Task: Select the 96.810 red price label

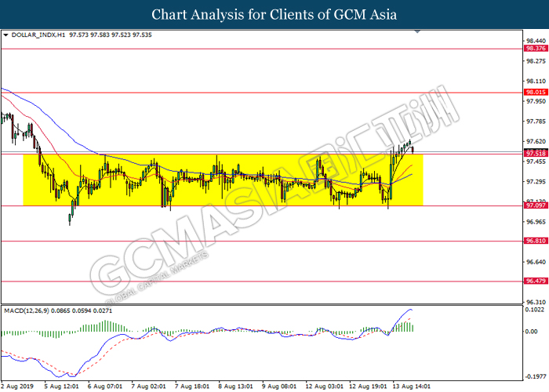Action: 536,241
